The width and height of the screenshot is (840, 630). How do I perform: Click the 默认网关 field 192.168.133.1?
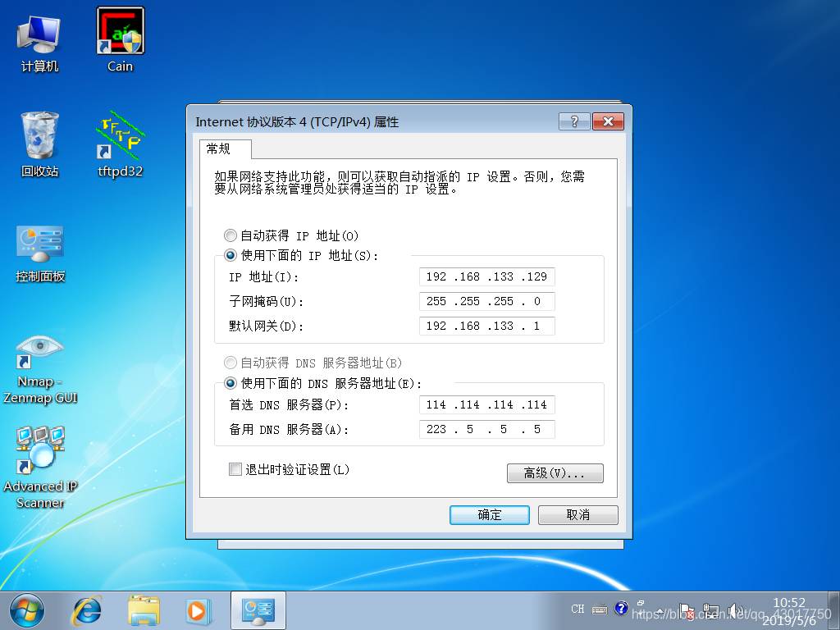tap(487, 326)
